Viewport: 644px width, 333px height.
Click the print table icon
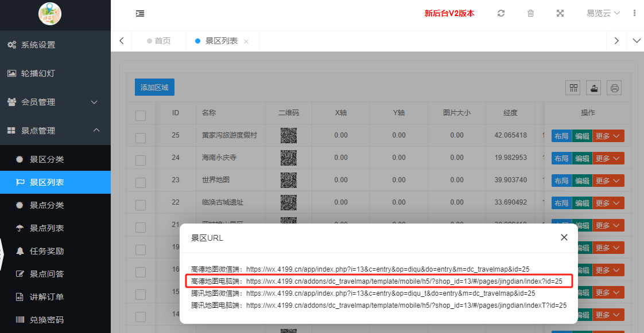tap(614, 88)
